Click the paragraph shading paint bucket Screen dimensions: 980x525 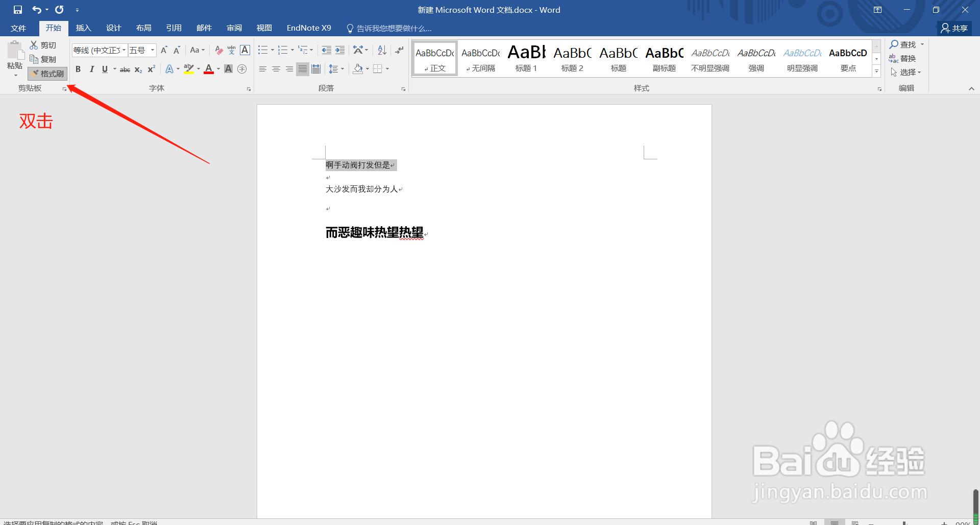(x=358, y=69)
